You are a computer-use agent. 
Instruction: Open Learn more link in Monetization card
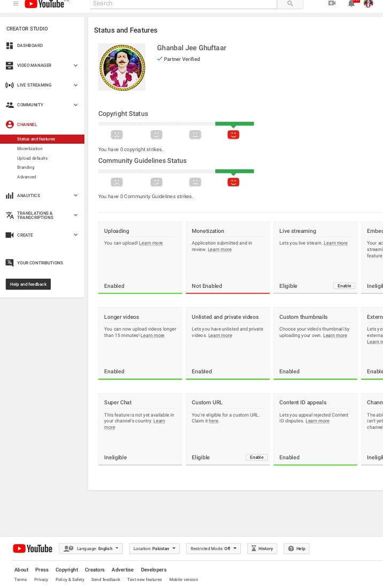click(x=220, y=250)
